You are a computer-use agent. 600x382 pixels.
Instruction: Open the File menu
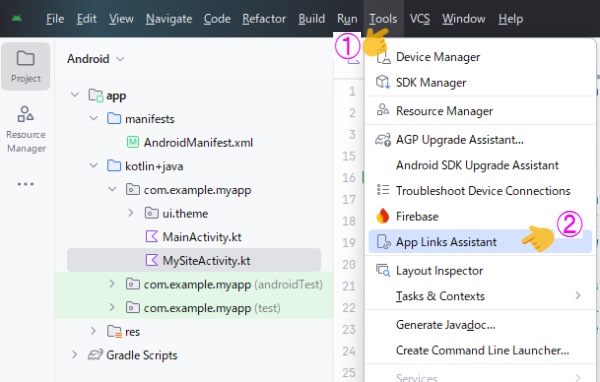click(55, 19)
